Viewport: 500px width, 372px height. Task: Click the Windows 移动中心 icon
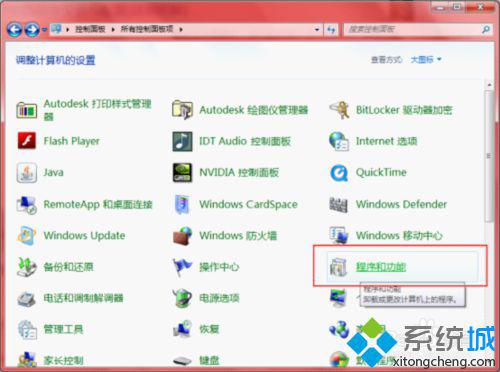pyautogui.click(x=339, y=235)
